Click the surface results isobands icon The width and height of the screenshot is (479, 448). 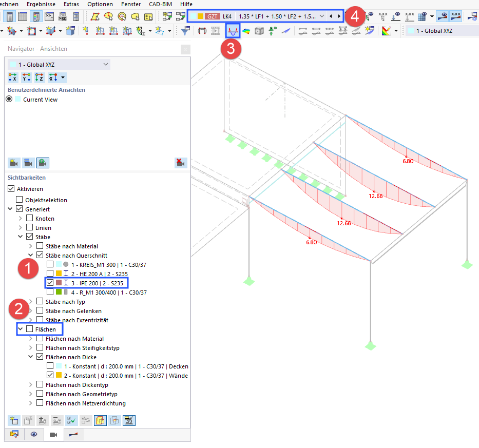[x=246, y=31]
